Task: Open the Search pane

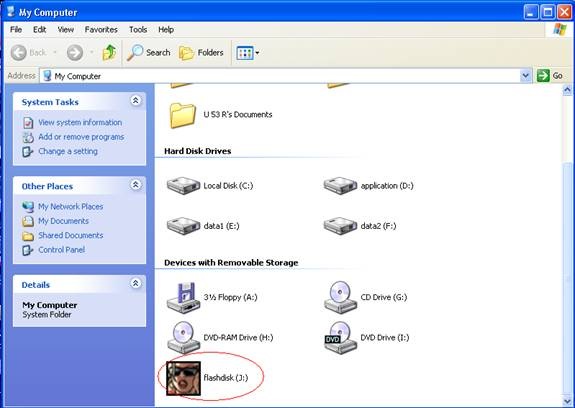Action: pyautogui.click(x=149, y=53)
